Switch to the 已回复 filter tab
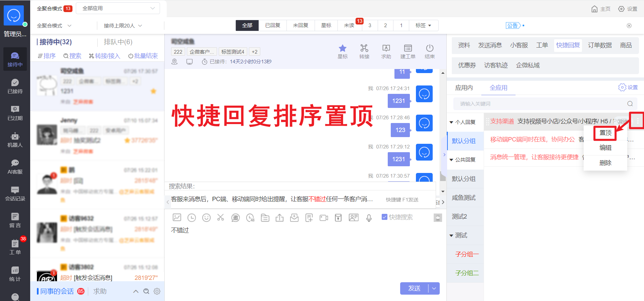 (273, 25)
